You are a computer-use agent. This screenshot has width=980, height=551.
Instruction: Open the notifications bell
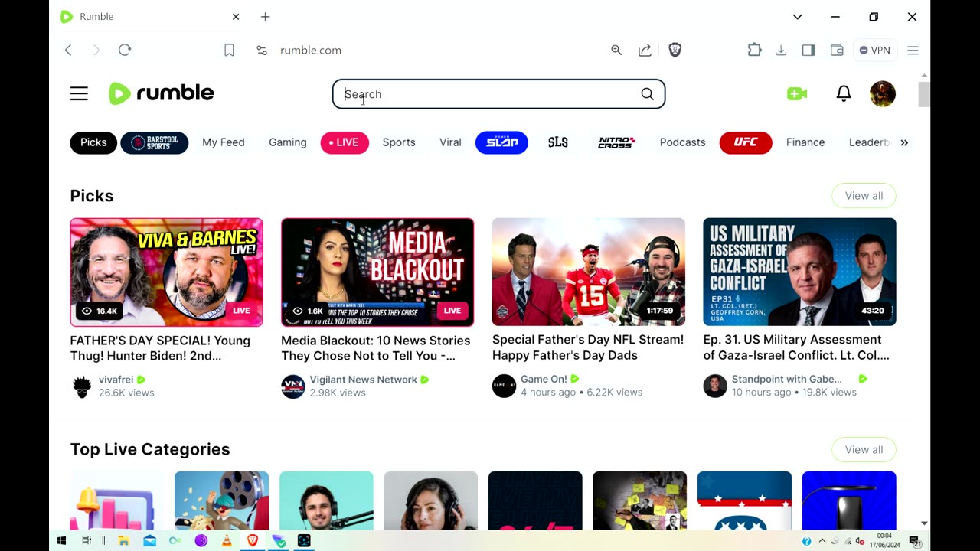(x=844, y=93)
